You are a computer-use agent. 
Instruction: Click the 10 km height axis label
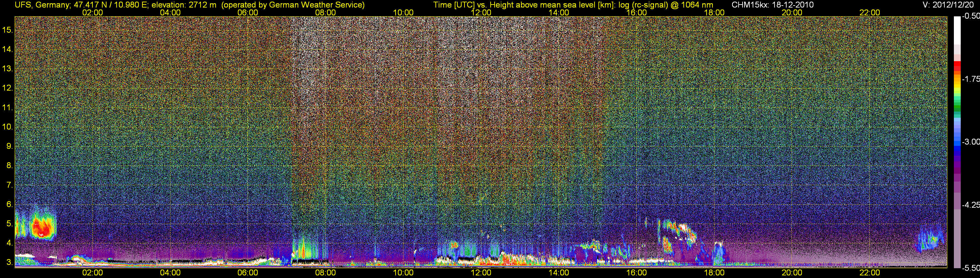(7, 127)
